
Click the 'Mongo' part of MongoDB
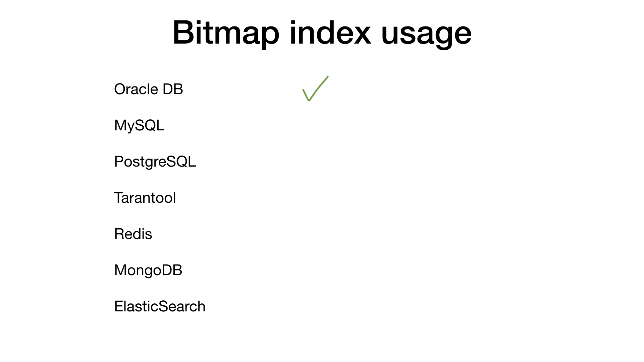pos(138,270)
